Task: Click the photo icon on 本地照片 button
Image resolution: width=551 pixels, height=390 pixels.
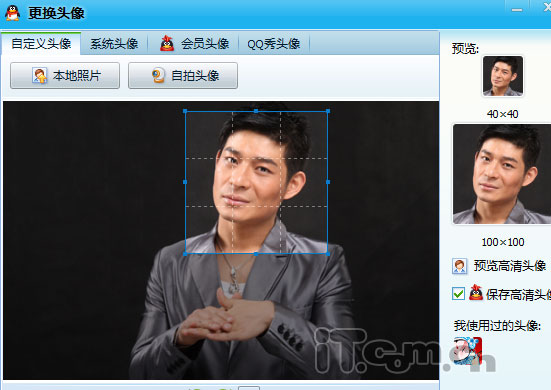Action: 40,76
